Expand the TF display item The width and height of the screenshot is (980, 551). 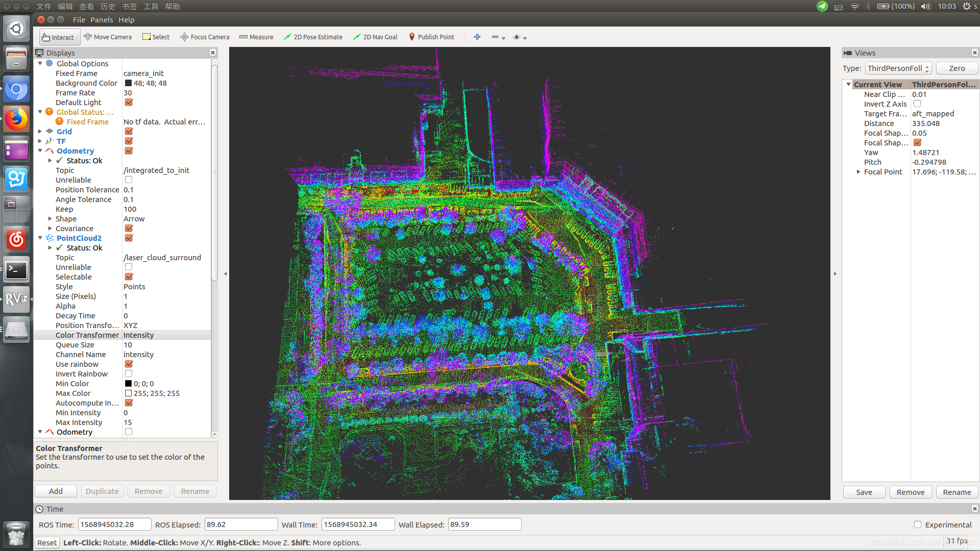click(x=40, y=141)
